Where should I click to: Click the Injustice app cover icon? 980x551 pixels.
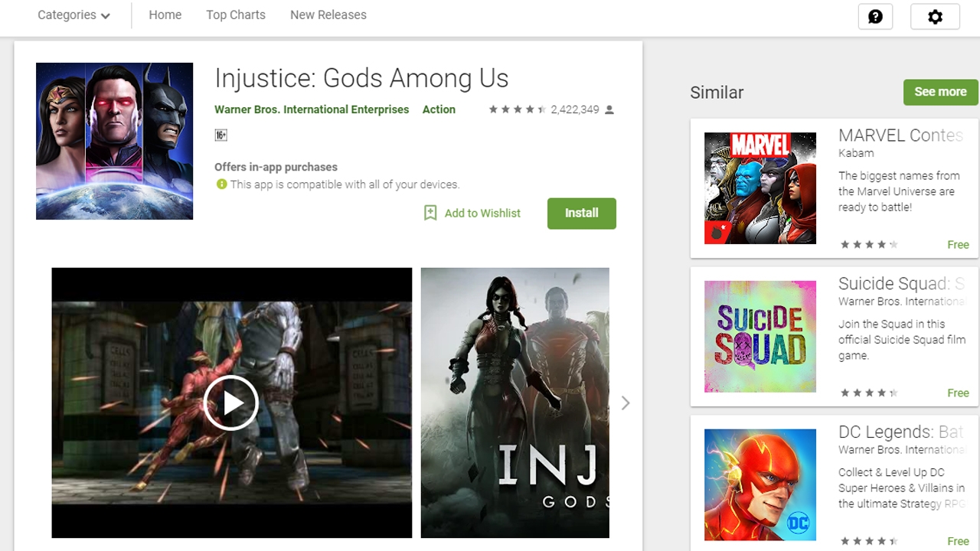pyautogui.click(x=114, y=141)
